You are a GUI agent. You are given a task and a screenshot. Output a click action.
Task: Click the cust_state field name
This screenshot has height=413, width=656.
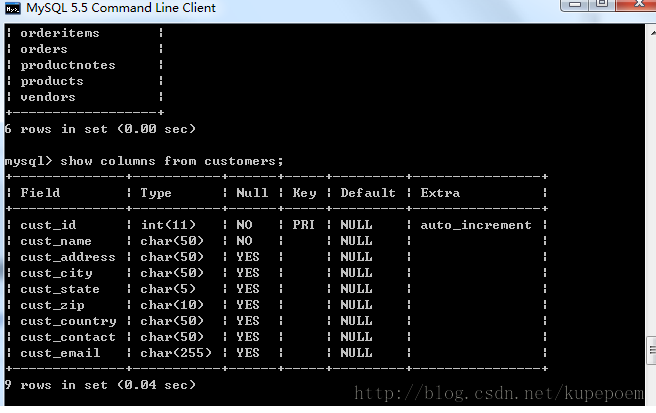tap(60, 289)
